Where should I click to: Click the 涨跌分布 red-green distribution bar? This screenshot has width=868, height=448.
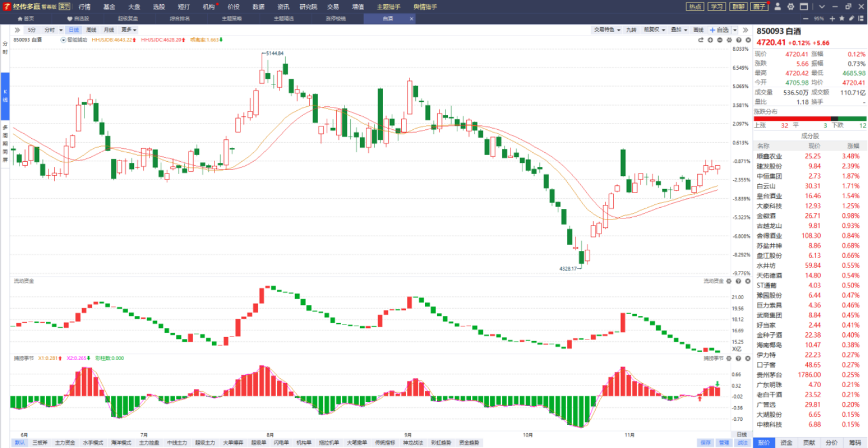pos(810,119)
